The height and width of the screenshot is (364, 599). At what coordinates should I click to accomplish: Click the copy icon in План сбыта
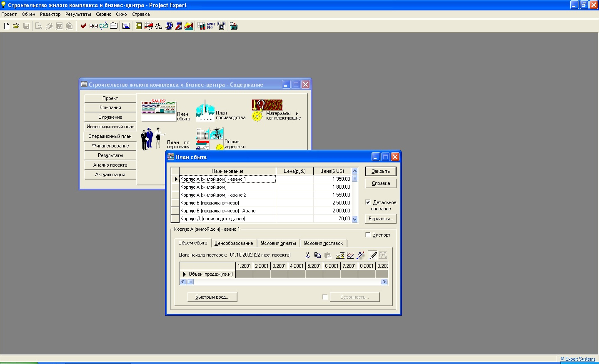click(x=317, y=255)
